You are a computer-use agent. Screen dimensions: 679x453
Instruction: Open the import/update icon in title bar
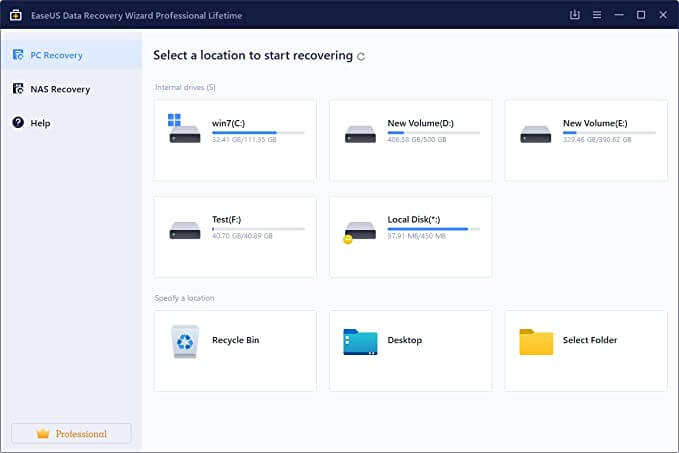point(575,15)
